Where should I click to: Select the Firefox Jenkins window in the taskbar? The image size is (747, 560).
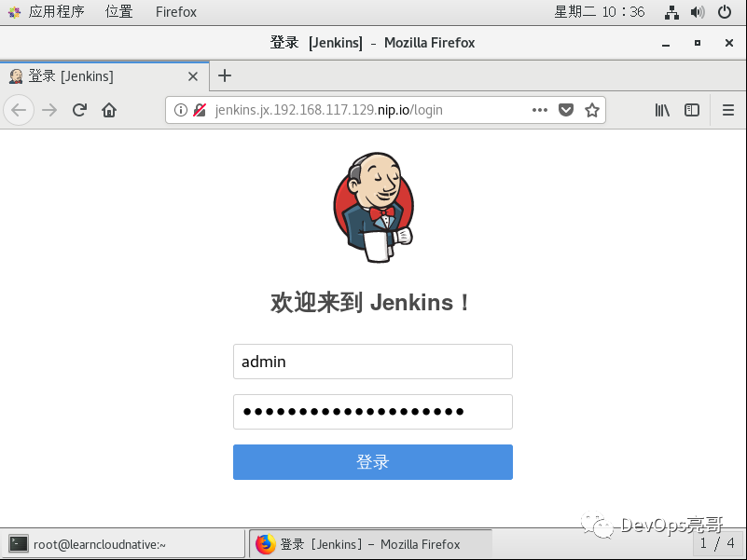click(370, 544)
